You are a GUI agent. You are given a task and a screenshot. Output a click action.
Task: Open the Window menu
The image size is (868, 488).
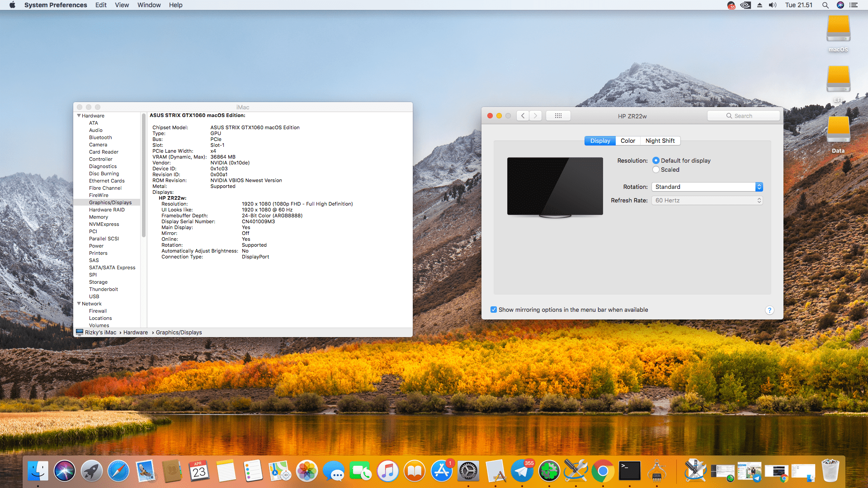149,5
